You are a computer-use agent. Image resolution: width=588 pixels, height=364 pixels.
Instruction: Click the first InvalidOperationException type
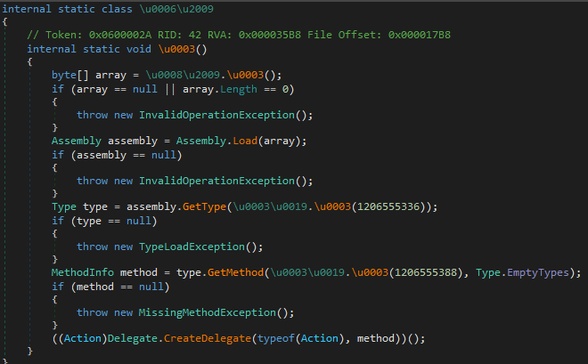click(x=216, y=115)
